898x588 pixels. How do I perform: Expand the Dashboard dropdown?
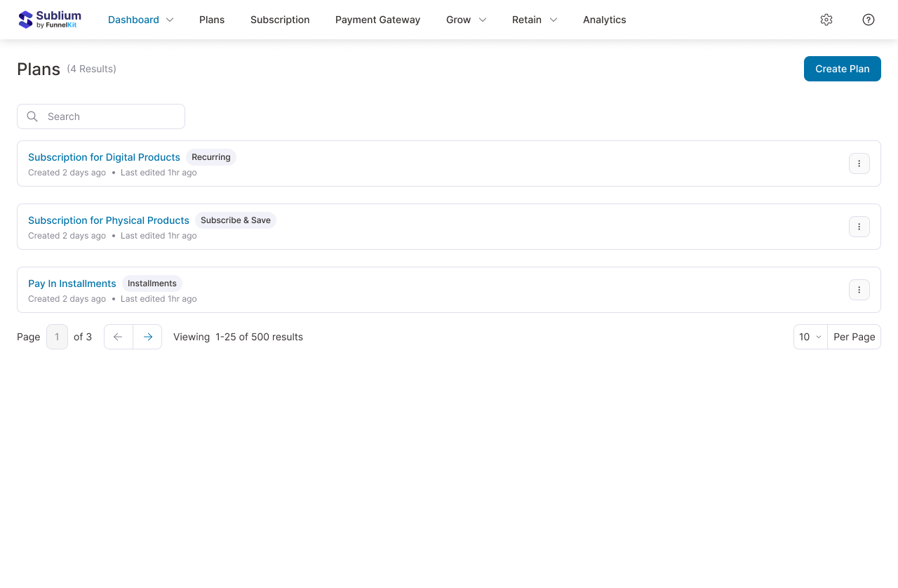[140, 20]
